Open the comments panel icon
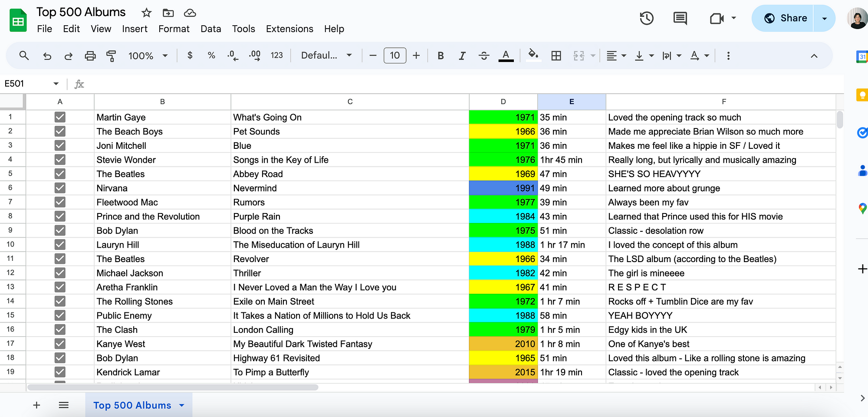The image size is (868, 417). 680,18
